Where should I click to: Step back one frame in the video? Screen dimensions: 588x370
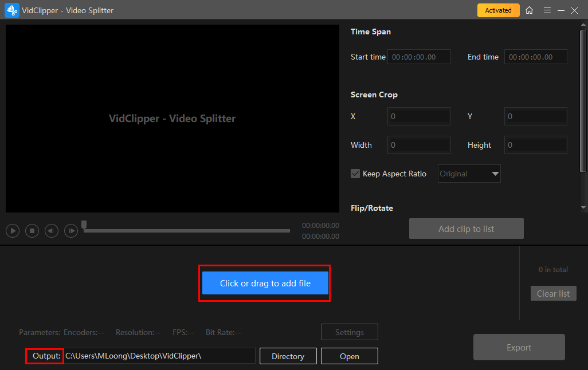click(52, 231)
